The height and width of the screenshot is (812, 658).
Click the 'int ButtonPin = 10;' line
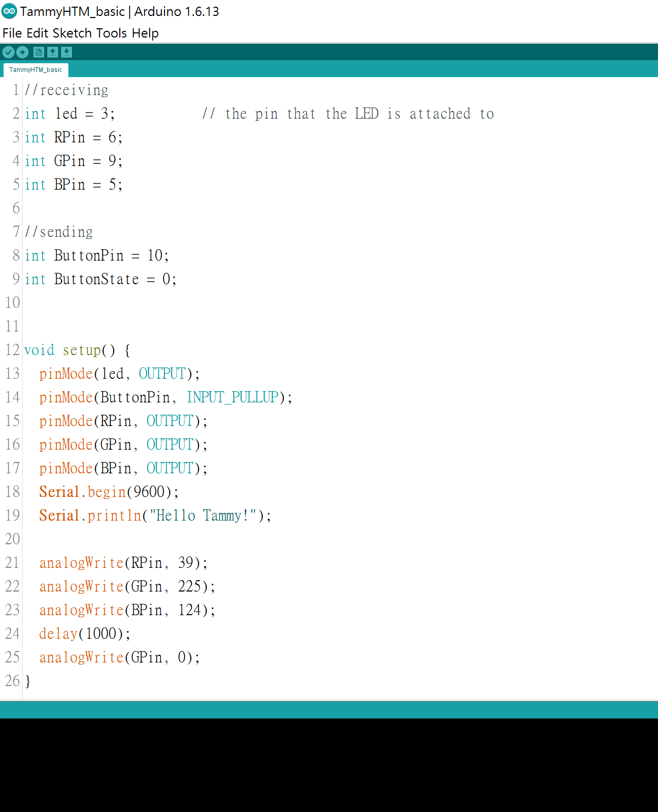click(x=97, y=255)
